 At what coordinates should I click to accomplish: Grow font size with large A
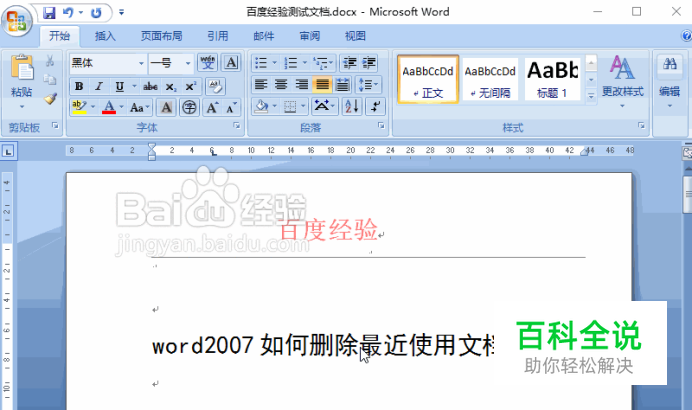[212, 108]
